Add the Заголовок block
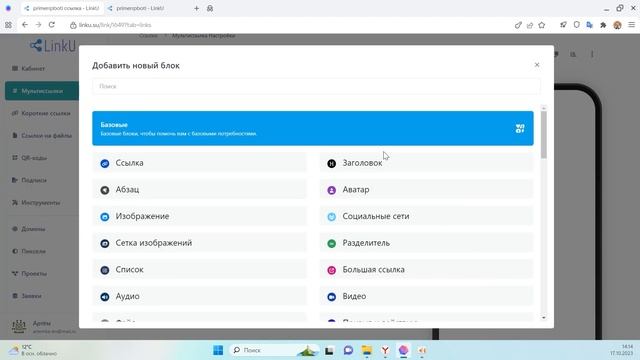640x360 pixels. point(426,163)
